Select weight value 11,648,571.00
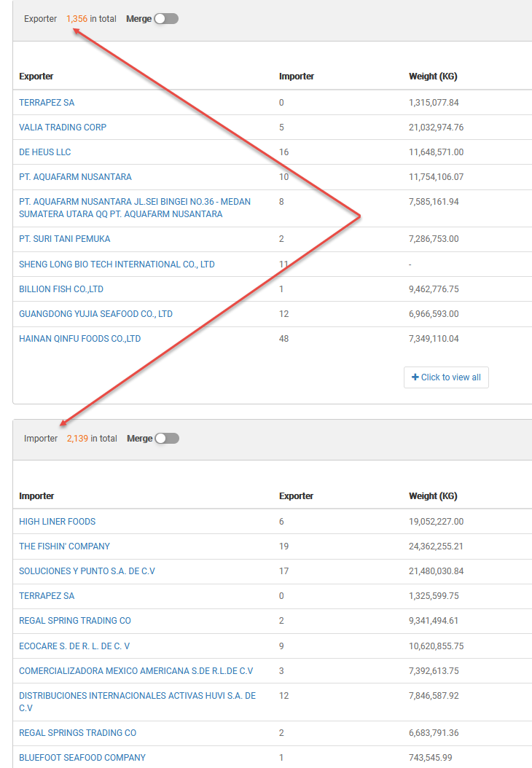 tap(436, 152)
